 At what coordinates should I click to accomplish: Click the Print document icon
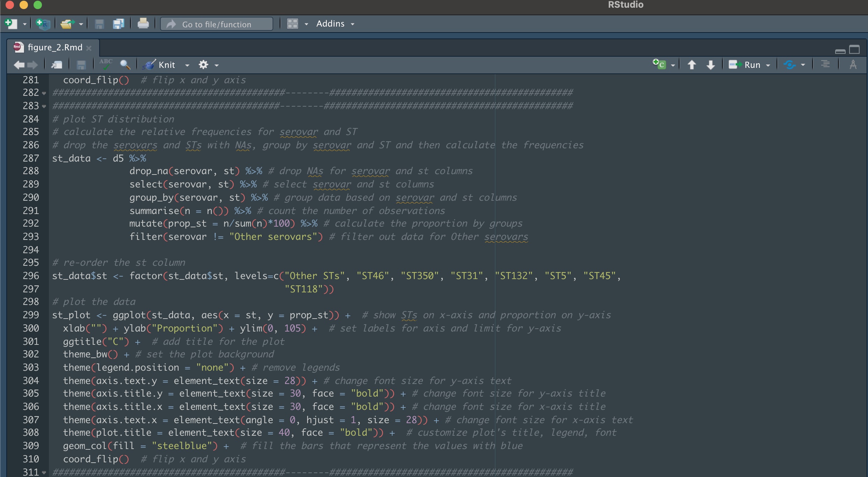click(143, 24)
